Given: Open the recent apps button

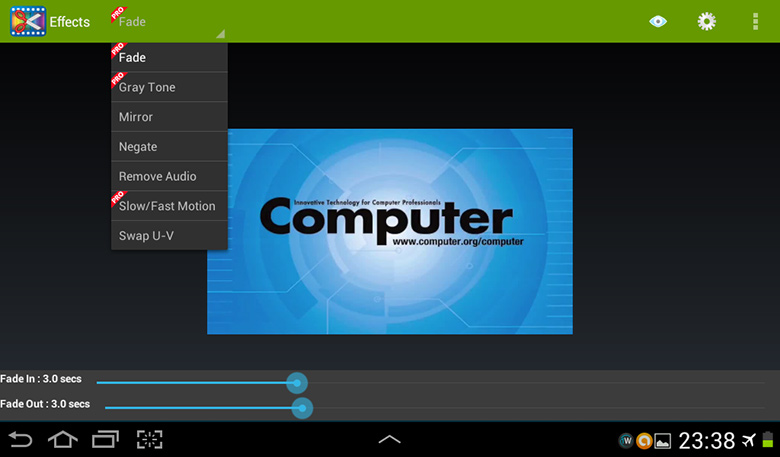Looking at the screenshot, I should pyautogui.click(x=105, y=440).
